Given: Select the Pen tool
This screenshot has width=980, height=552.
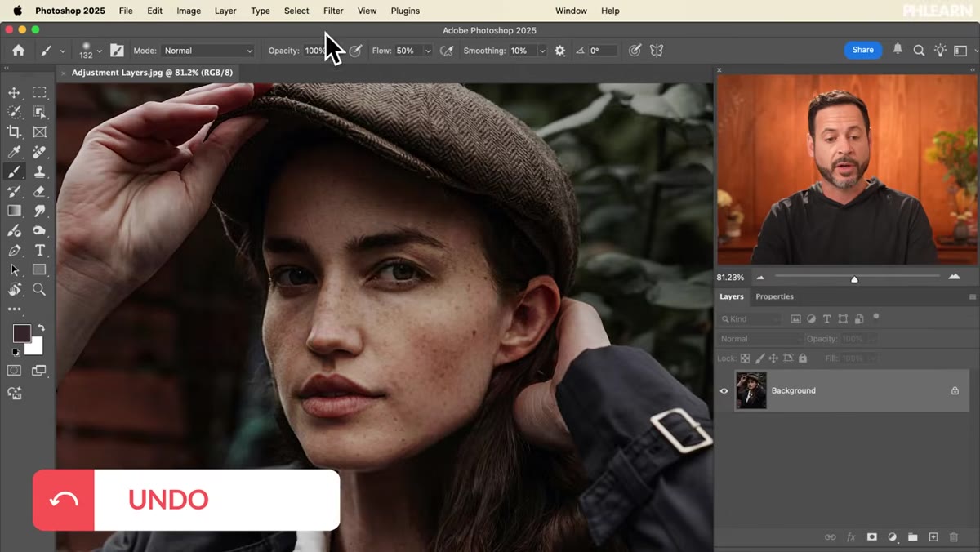Looking at the screenshot, I should click(14, 251).
